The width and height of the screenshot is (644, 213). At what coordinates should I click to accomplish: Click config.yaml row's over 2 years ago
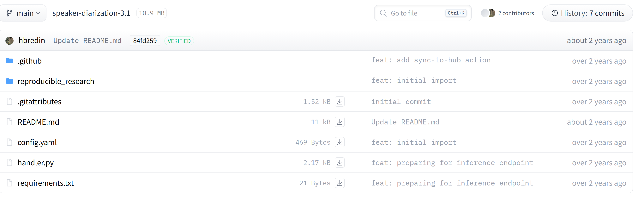(599, 142)
